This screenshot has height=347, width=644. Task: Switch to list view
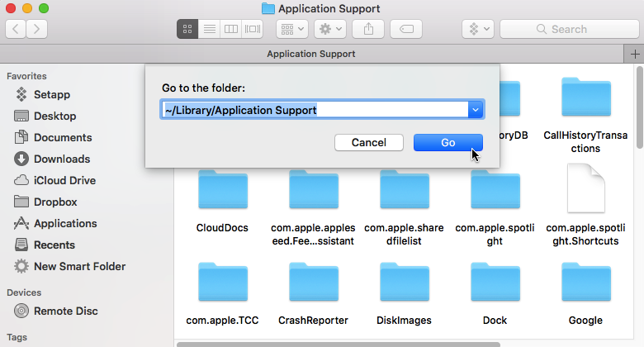click(x=210, y=29)
